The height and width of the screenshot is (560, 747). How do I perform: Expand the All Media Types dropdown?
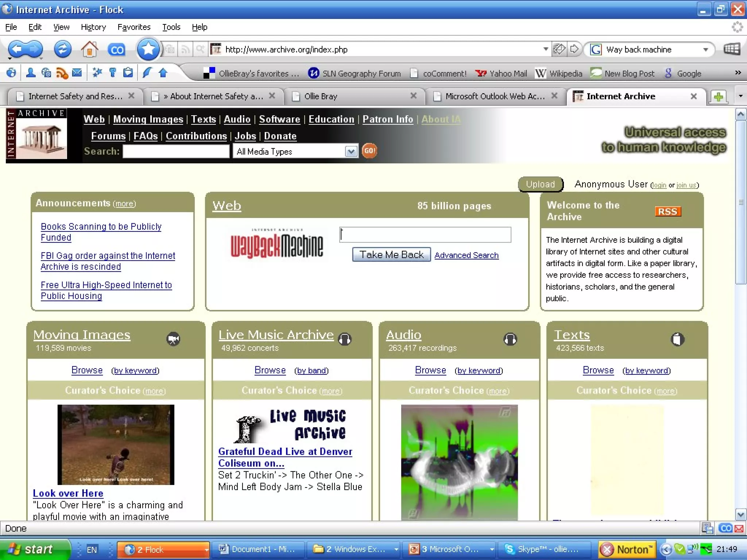click(351, 151)
